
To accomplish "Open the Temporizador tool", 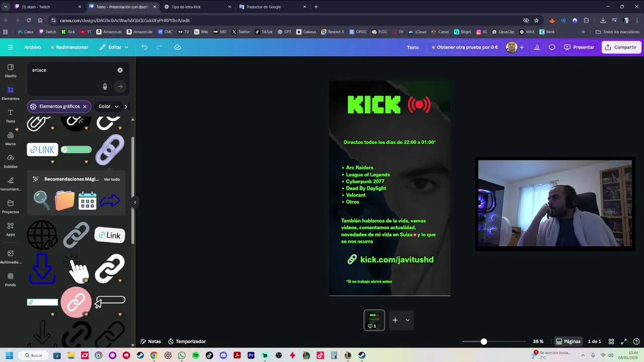I will [x=187, y=341].
